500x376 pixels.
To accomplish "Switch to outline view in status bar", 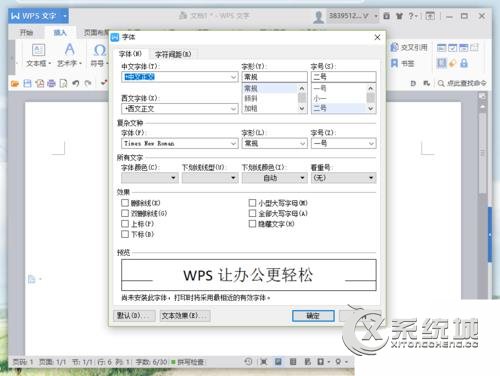I will click(x=293, y=361).
